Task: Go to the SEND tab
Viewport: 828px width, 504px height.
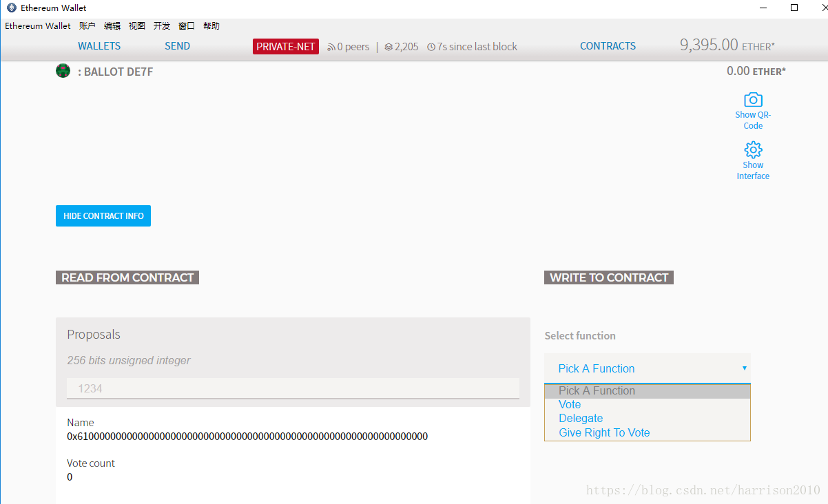Action: 178,46
